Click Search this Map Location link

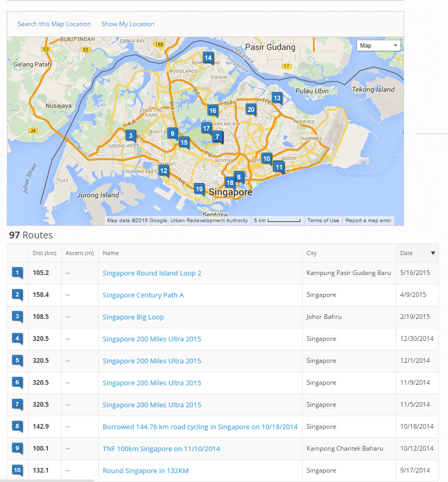point(54,24)
